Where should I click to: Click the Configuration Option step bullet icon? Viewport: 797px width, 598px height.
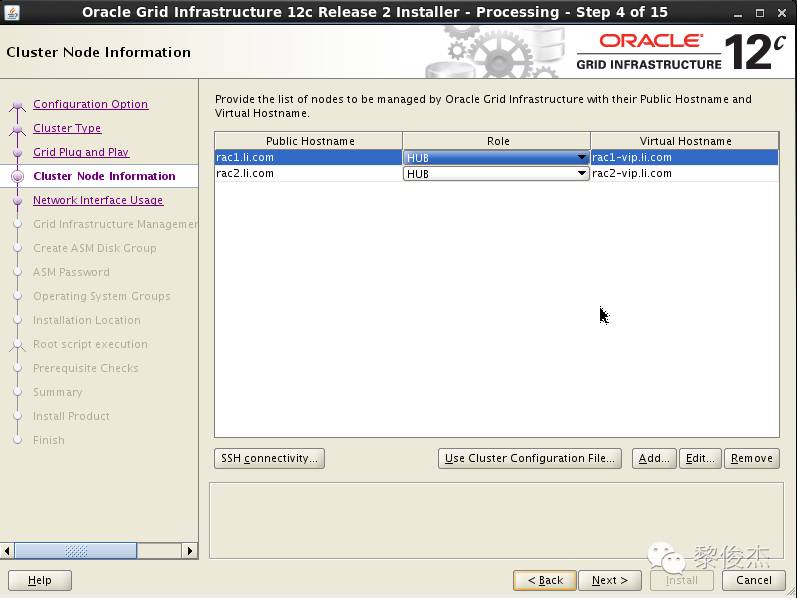(18, 105)
